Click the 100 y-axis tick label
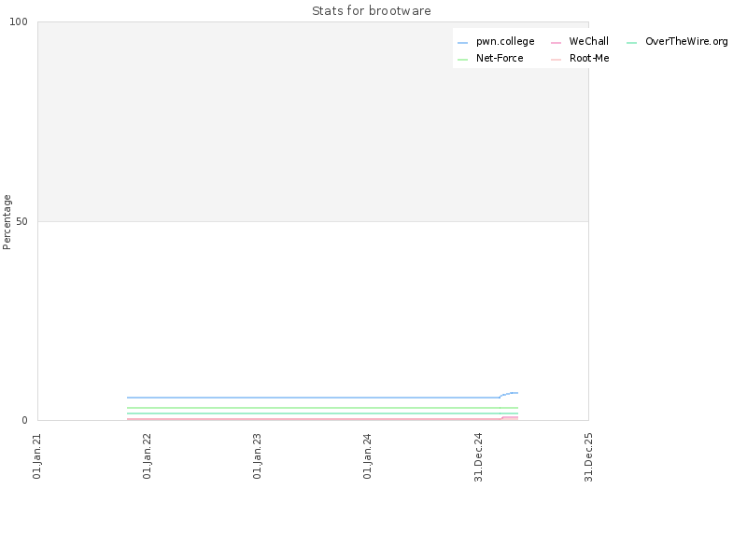This screenshot has height=560, width=747. coord(19,21)
